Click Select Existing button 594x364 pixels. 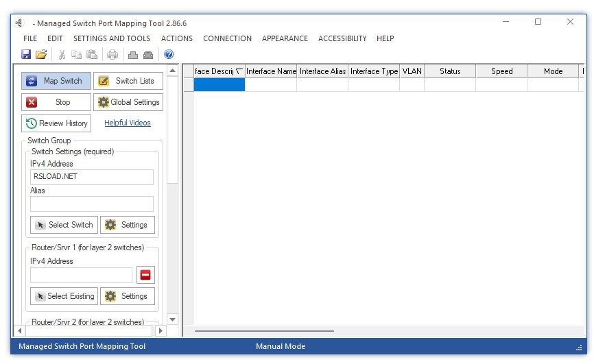64,296
